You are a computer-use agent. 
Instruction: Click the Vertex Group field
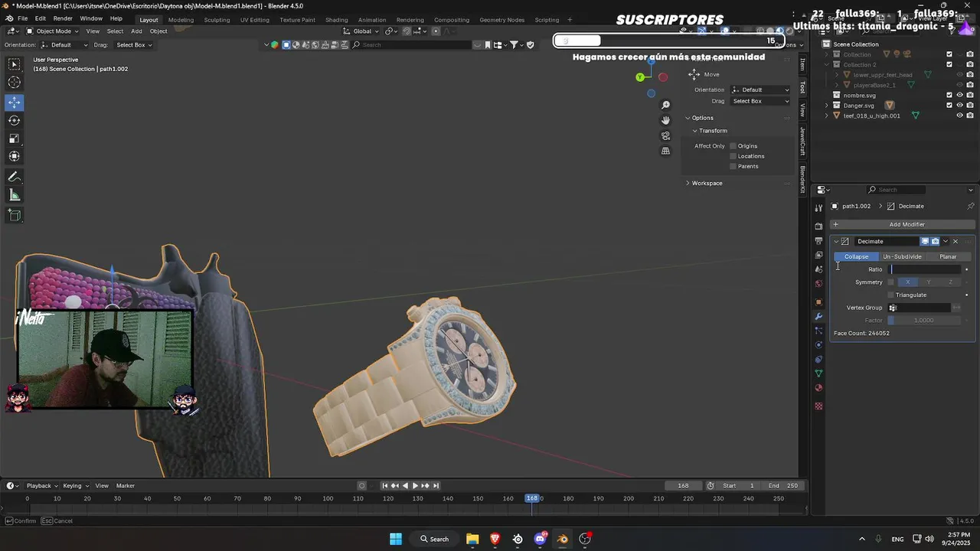[x=920, y=308]
